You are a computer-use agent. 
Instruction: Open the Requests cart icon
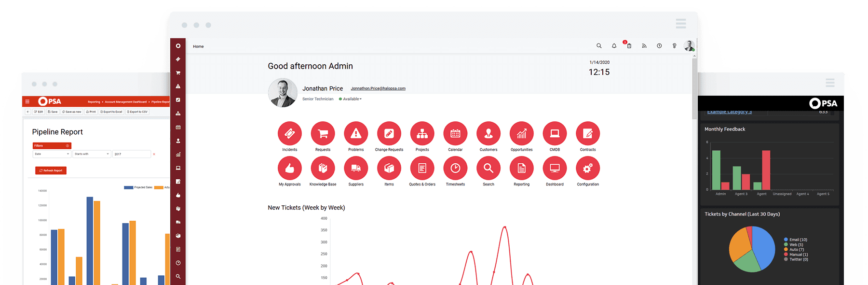(323, 133)
